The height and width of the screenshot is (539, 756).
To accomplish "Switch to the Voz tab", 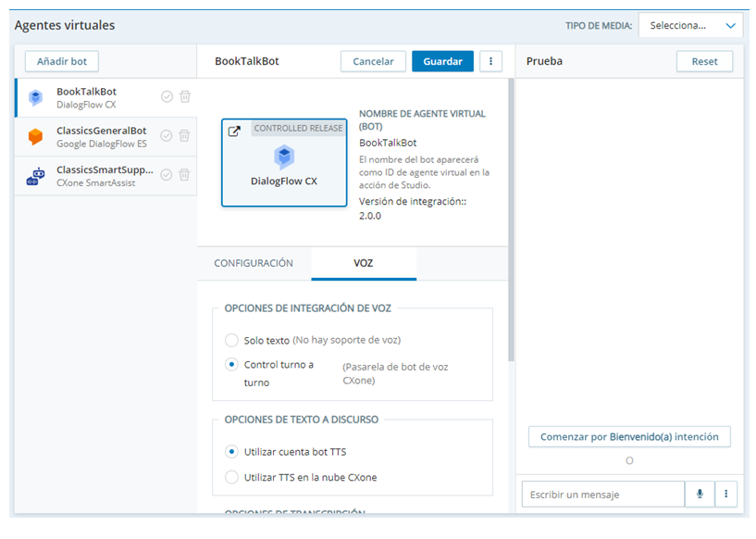I will click(364, 263).
